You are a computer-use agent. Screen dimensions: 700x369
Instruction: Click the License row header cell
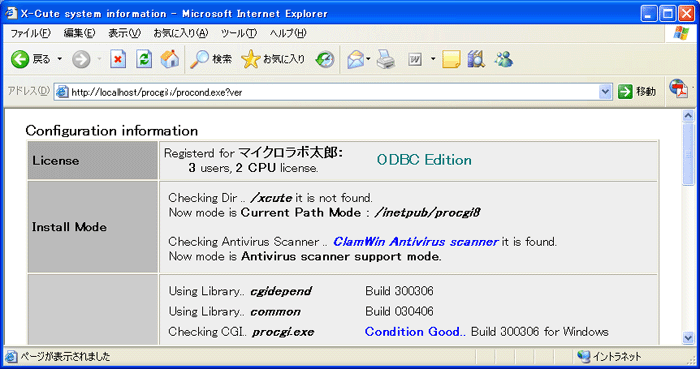(x=92, y=161)
